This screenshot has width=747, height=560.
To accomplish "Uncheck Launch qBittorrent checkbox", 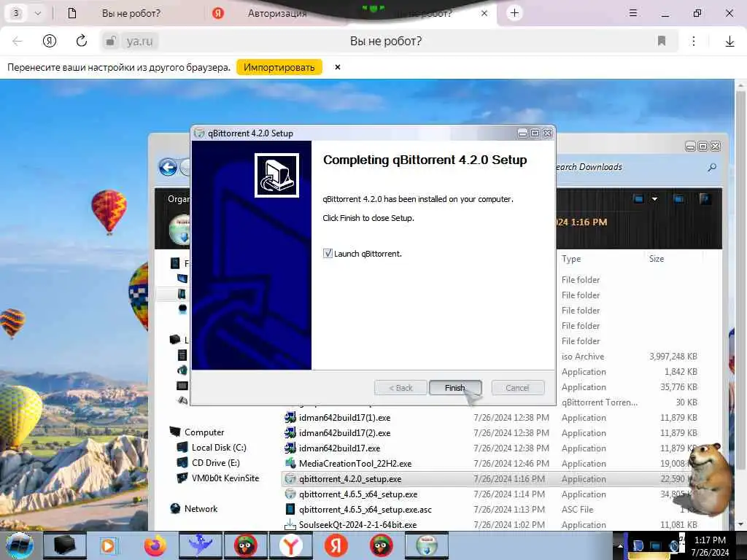I will point(328,253).
